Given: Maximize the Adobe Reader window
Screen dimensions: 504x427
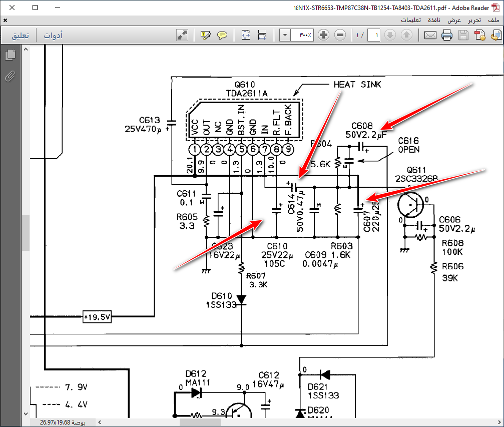Looking at the screenshot, I should point(35,8).
